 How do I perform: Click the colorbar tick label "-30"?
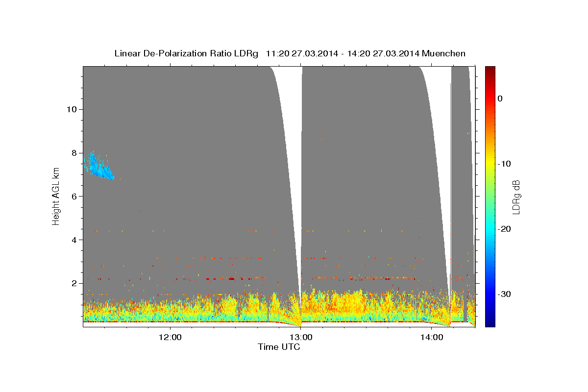[505, 294]
